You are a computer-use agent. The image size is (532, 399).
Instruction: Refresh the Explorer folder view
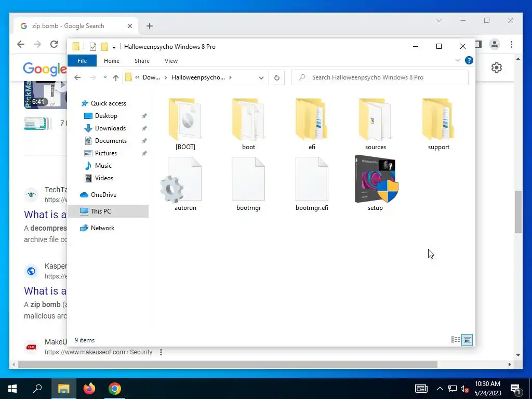277,78
